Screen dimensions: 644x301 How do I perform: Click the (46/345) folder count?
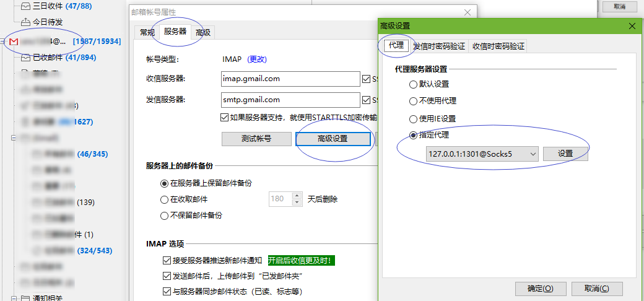92,154
